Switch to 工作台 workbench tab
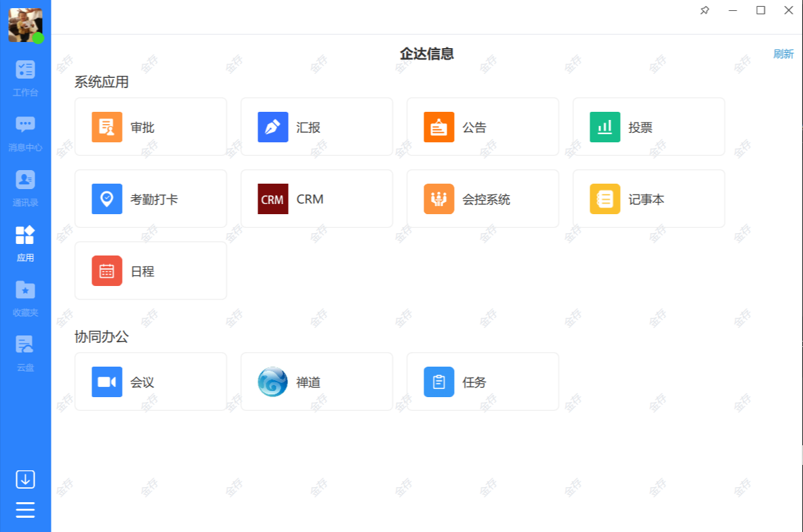This screenshot has height=532, width=803. pos(25,77)
